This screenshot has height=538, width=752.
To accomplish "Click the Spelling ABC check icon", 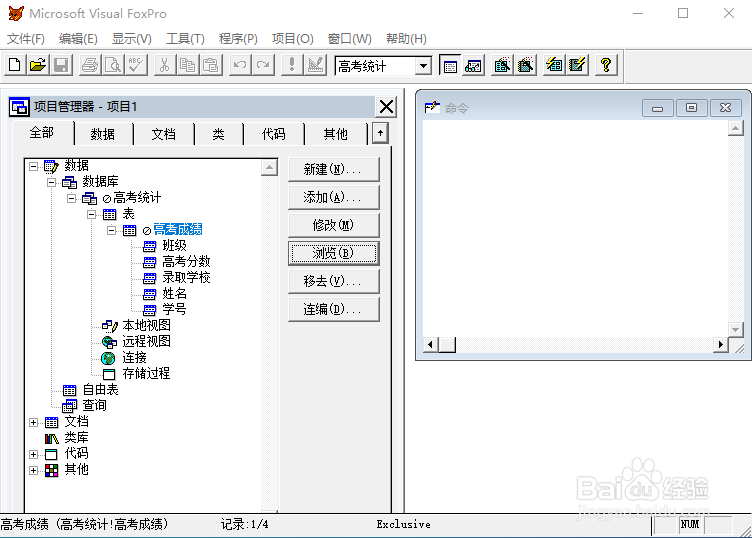I will click(x=136, y=65).
